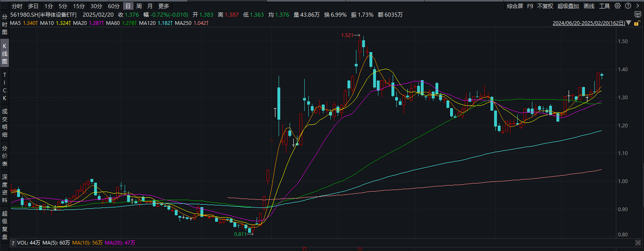644x251 pixels.
Task: Switch to the 周 weekly period tab
Action: [x=139, y=6]
